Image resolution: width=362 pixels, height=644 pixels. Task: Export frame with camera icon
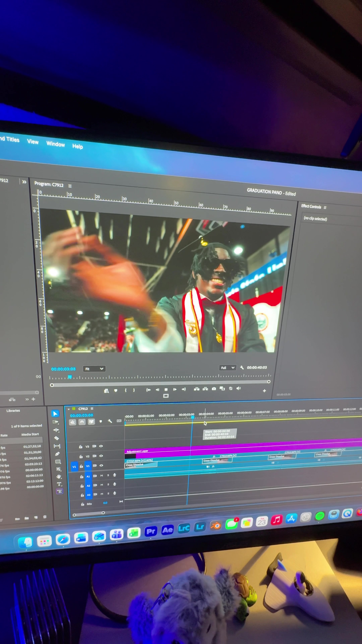pyautogui.click(x=214, y=389)
